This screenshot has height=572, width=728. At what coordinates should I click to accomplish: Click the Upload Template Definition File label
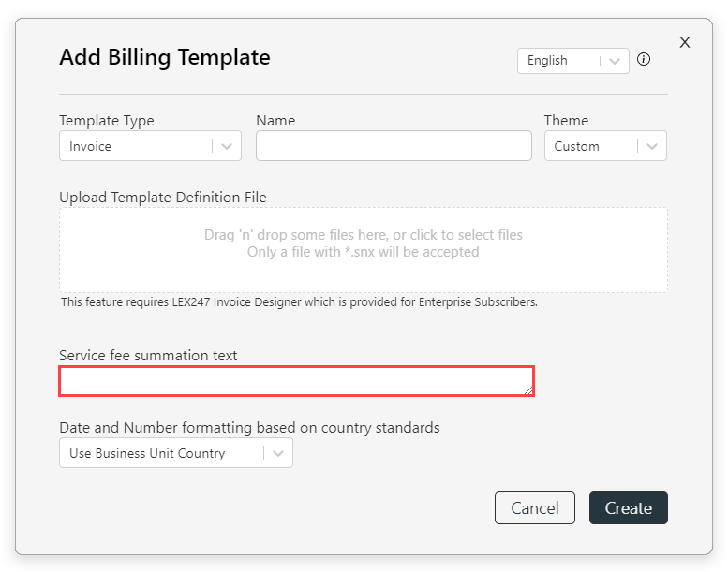[162, 198]
